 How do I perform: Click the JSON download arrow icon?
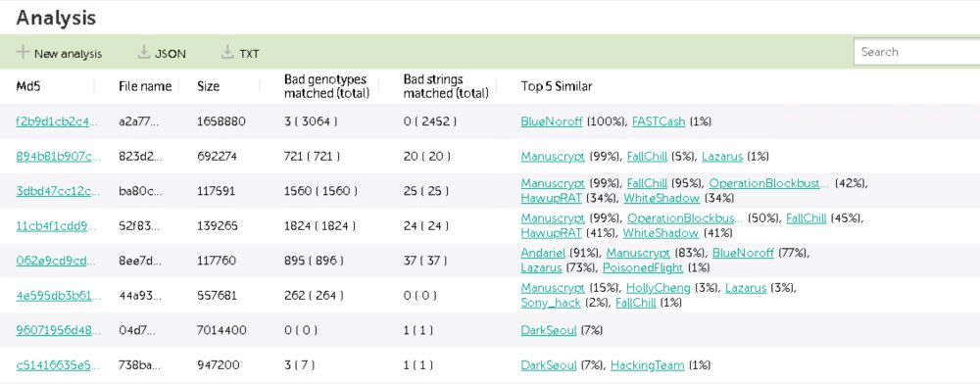(x=144, y=52)
